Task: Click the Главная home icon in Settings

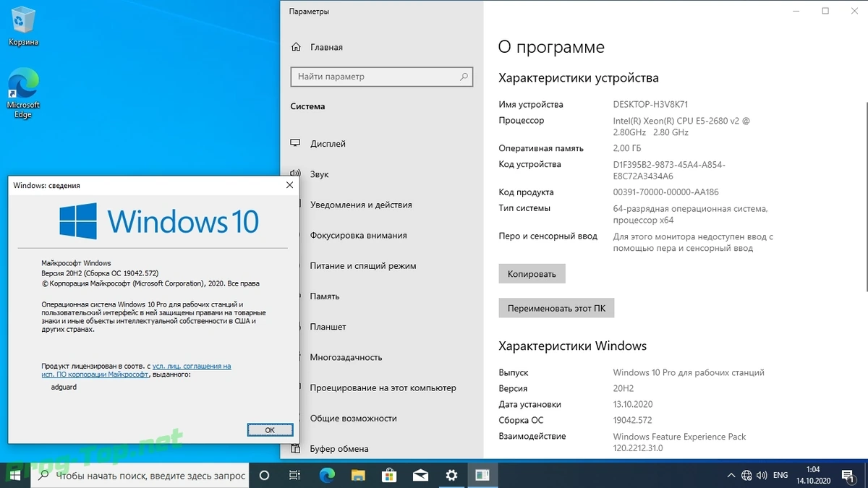Action: (x=296, y=47)
